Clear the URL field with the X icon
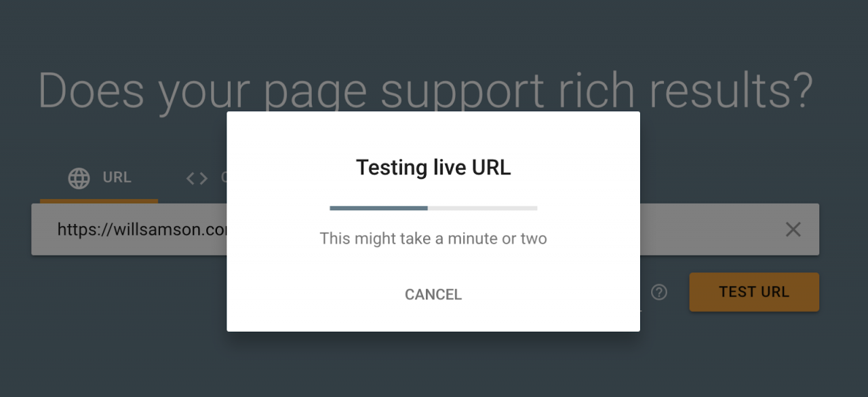868x397 pixels. (x=793, y=229)
